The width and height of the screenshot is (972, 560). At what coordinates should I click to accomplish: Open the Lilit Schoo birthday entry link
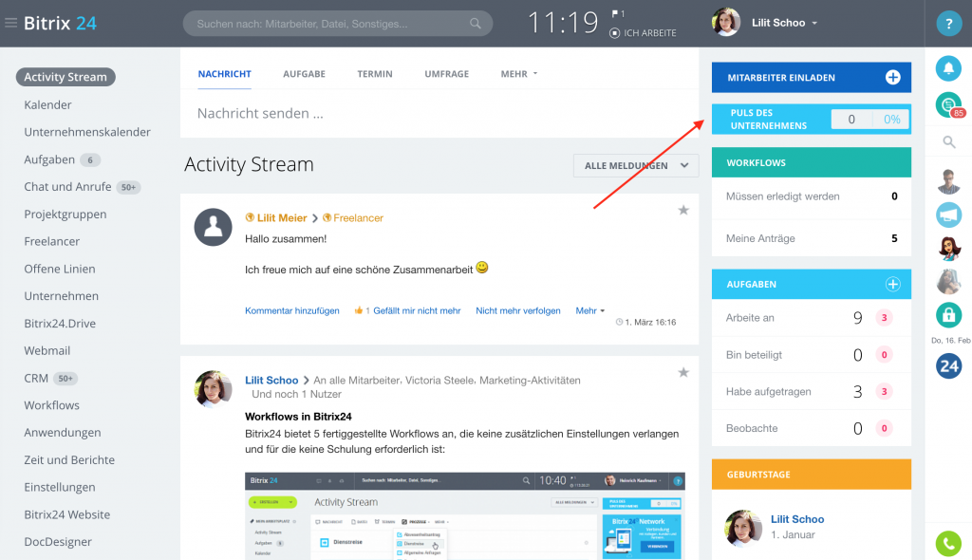tap(797, 519)
